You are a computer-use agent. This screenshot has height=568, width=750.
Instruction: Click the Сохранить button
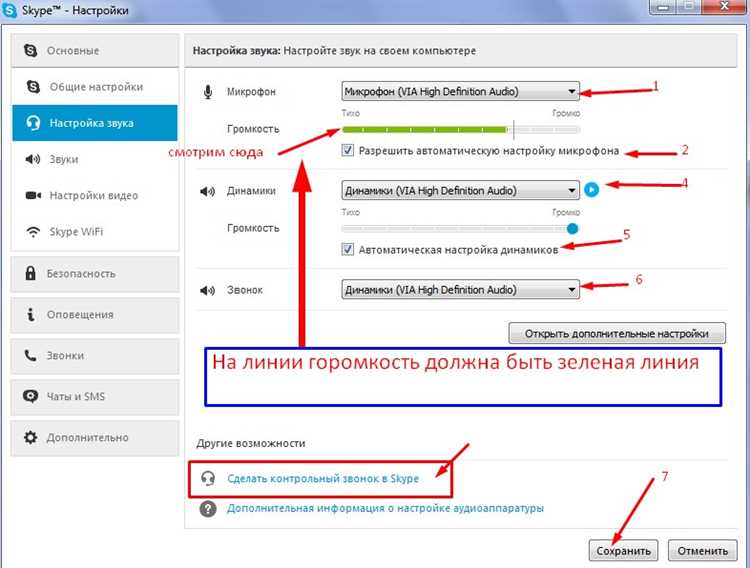pyautogui.click(x=623, y=551)
